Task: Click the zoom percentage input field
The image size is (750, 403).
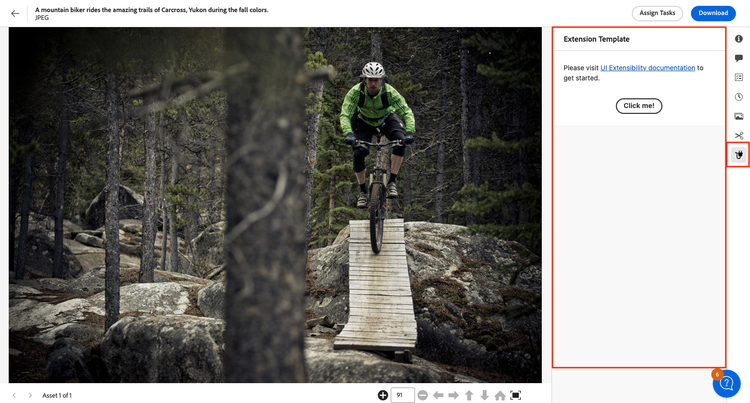Action: (402, 395)
